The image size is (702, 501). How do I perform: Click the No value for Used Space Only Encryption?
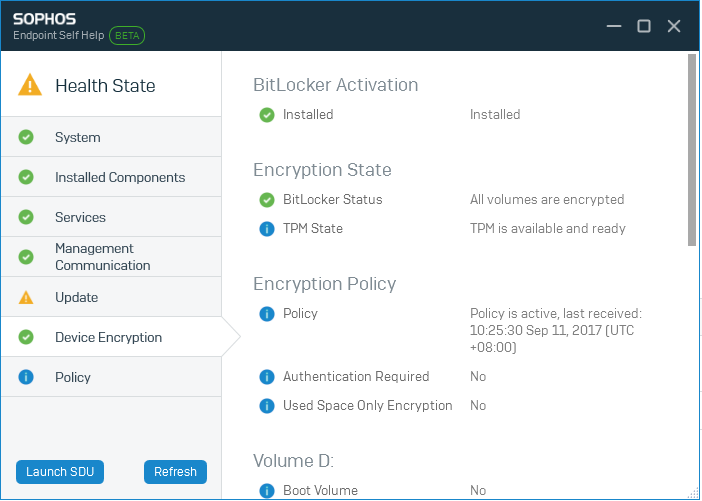pos(478,406)
